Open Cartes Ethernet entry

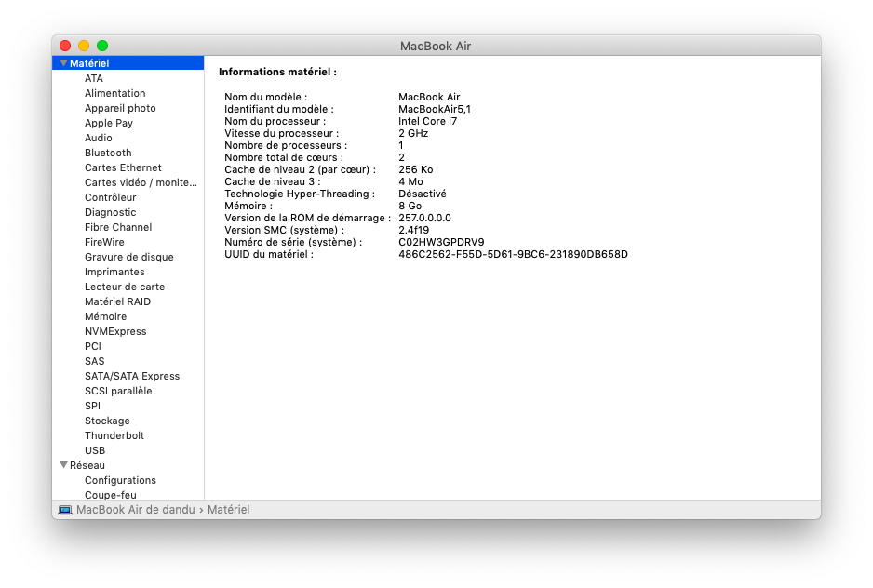pos(123,167)
